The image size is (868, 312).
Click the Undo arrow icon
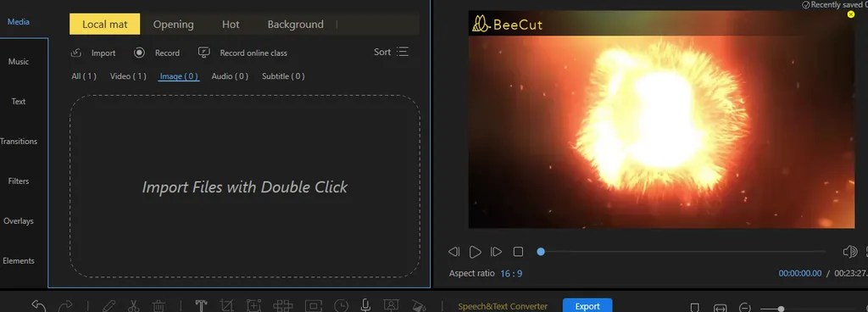point(38,306)
